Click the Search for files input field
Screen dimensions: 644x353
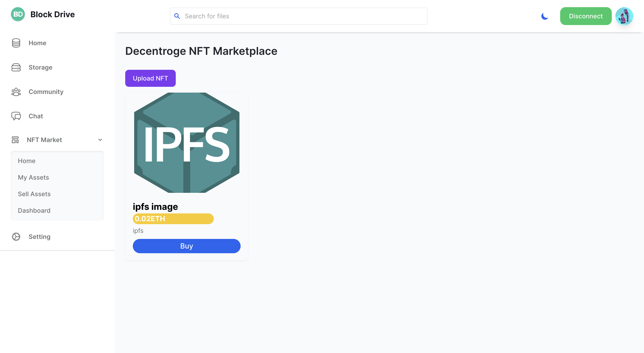[x=275, y=16]
